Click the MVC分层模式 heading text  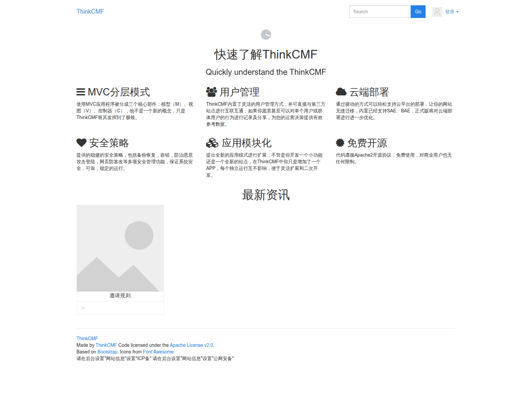[x=119, y=92]
